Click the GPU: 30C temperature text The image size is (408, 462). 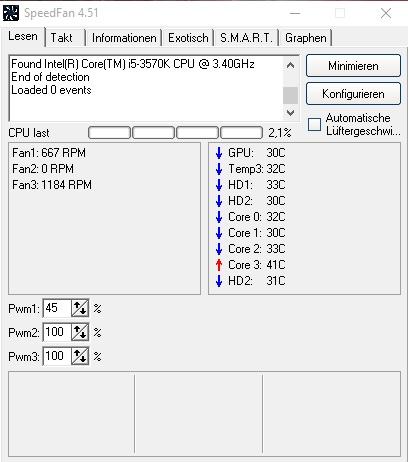257,153
